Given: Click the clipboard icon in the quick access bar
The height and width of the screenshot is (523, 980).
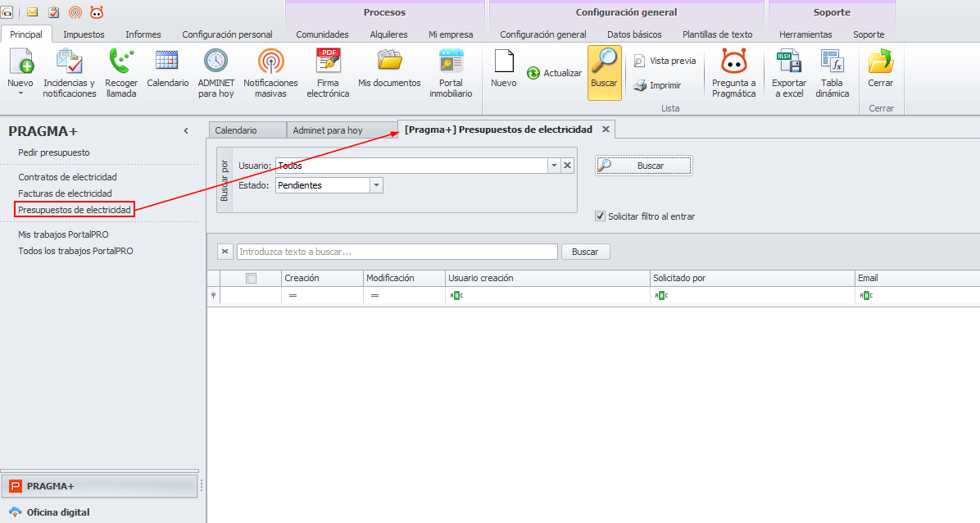Looking at the screenshot, I should coord(54,11).
